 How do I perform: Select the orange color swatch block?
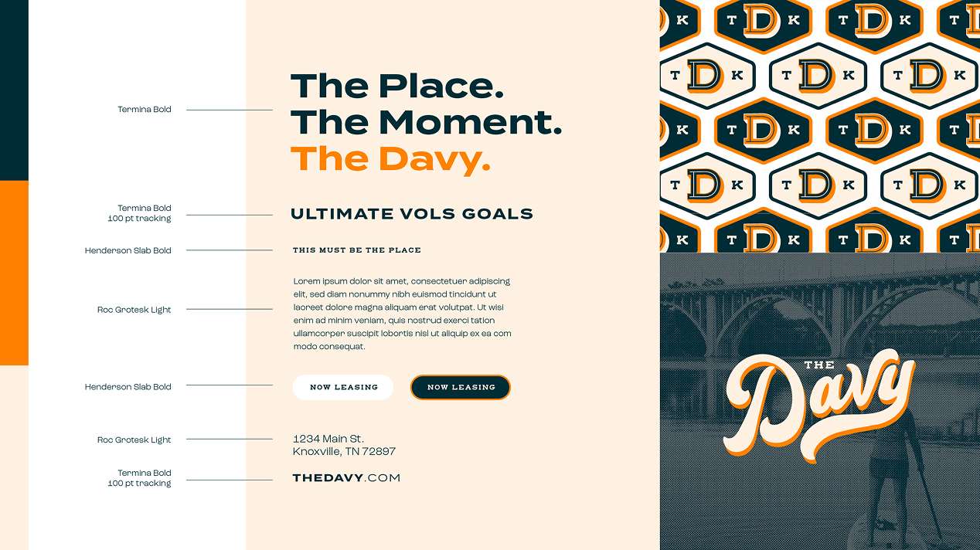(14, 273)
